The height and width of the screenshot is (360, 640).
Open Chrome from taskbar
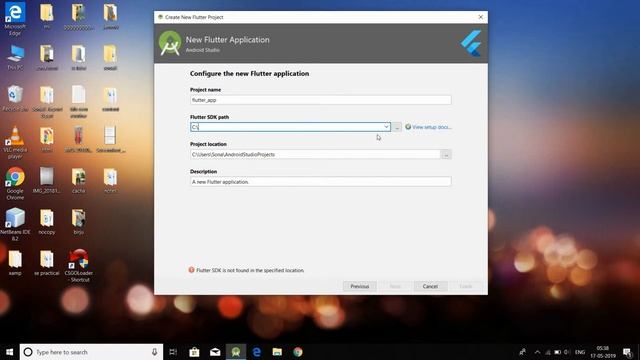tap(298, 352)
